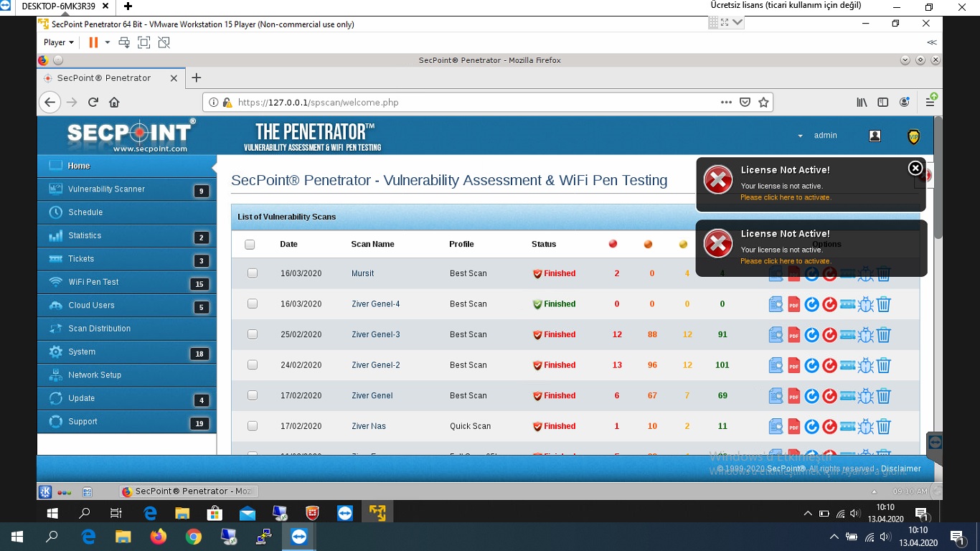Tick the select-all checkbox in table header
The image size is (980, 551).
click(x=250, y=245)
